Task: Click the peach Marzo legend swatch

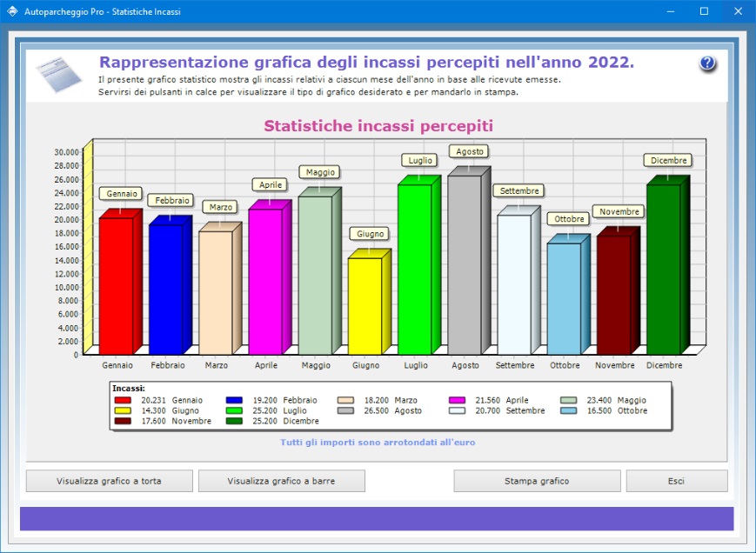Action: point(345,400)
